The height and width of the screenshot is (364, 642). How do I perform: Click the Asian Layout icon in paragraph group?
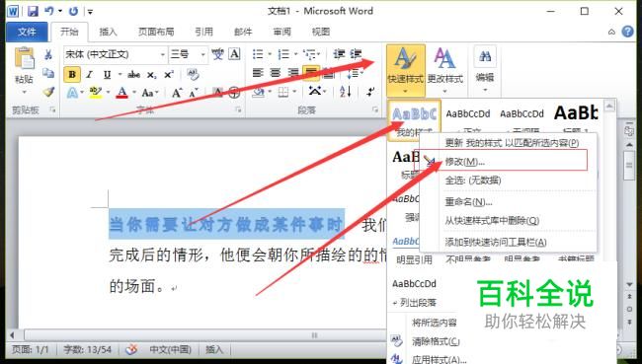(x=314, y=91)
